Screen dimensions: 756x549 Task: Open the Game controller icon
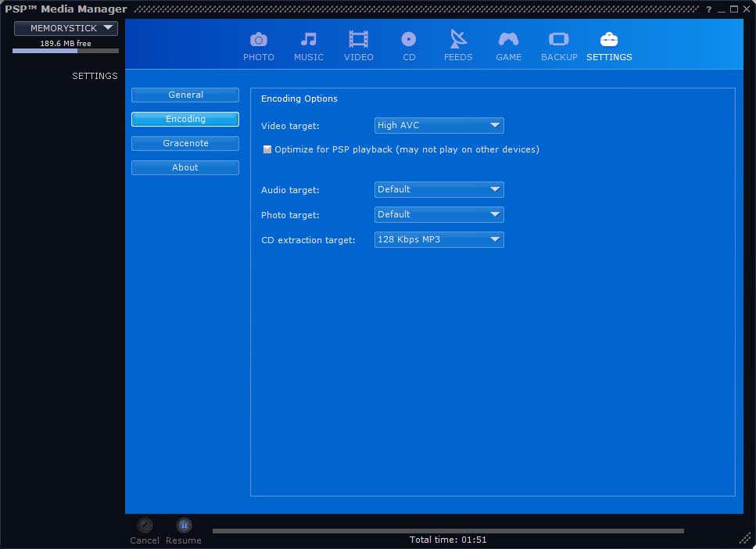(x=508, y=39)
